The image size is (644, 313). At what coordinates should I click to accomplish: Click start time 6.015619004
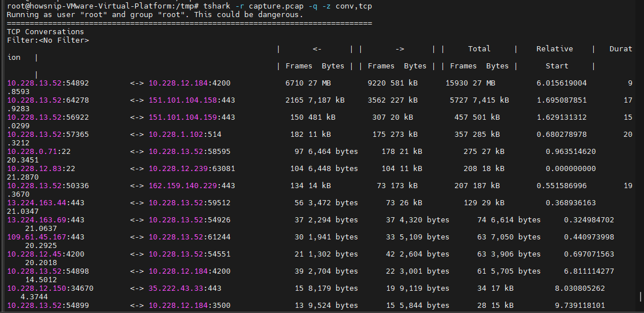tap(561, 83)
